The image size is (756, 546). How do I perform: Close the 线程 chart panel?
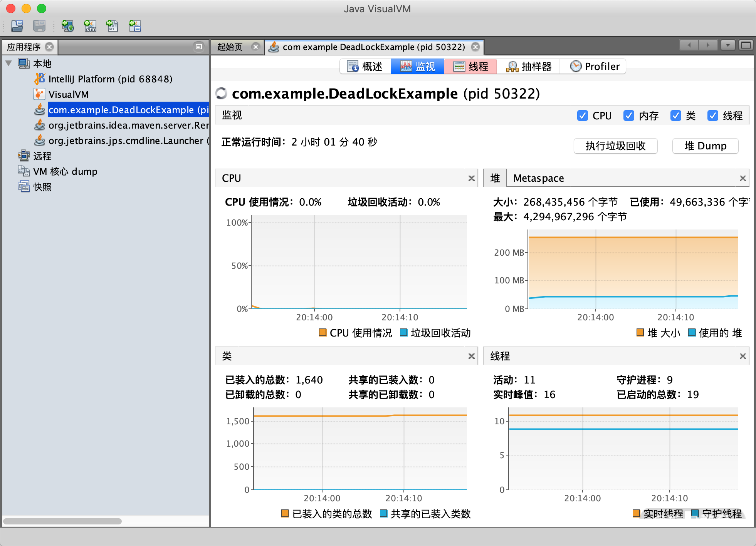[743, 356]
